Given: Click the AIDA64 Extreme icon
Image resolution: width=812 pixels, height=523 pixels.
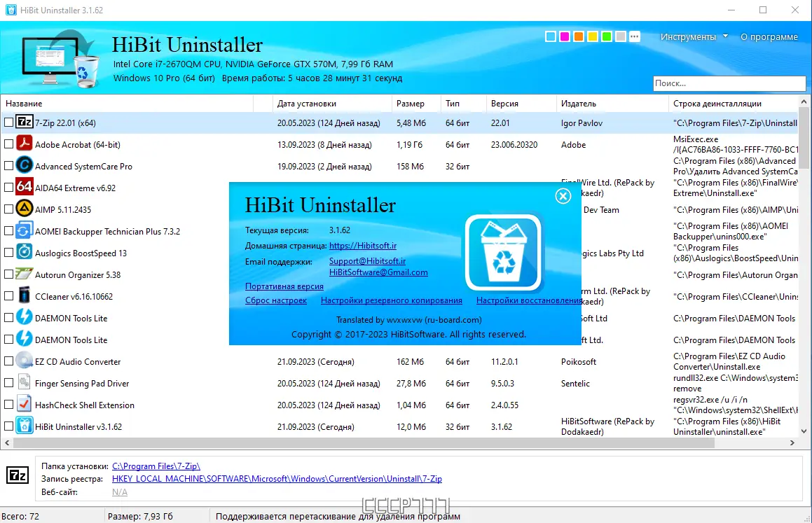Looking at the screenshot, I should [25, 187].
